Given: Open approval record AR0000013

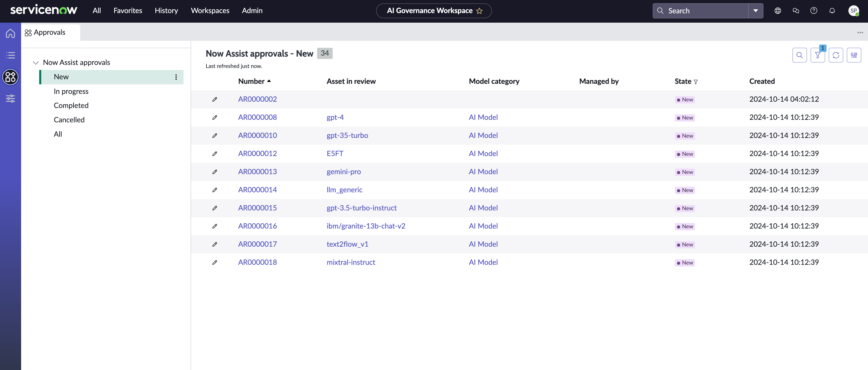Looking at the screenshot, I should coord(257,172).
